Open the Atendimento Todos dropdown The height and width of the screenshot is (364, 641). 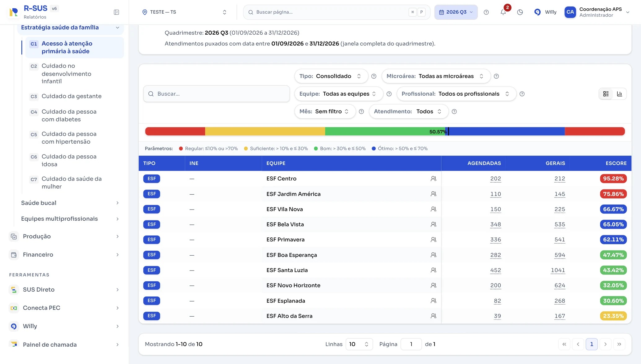tap(409, 111)
